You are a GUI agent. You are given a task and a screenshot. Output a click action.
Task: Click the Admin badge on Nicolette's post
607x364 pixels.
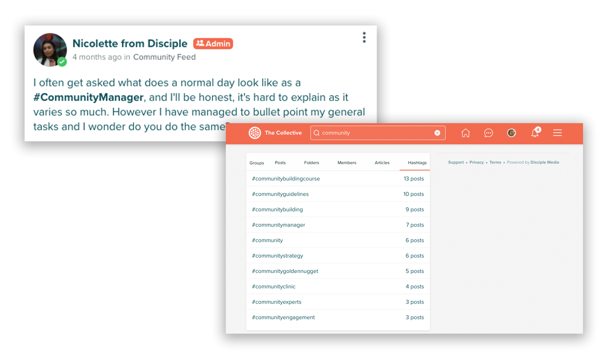tap(213, 44)
